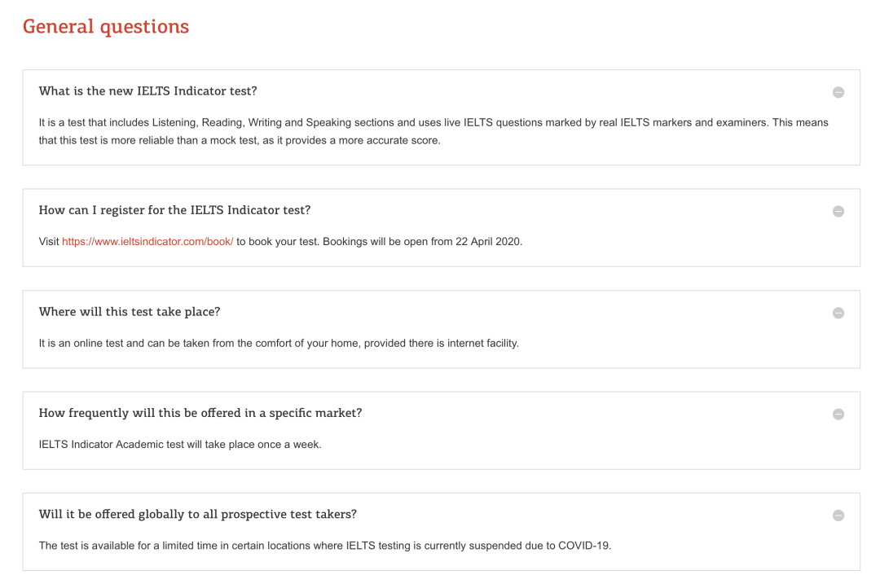Click minus icon for 'How frequently' question
The image size is (880, 588).
(838, 414)
